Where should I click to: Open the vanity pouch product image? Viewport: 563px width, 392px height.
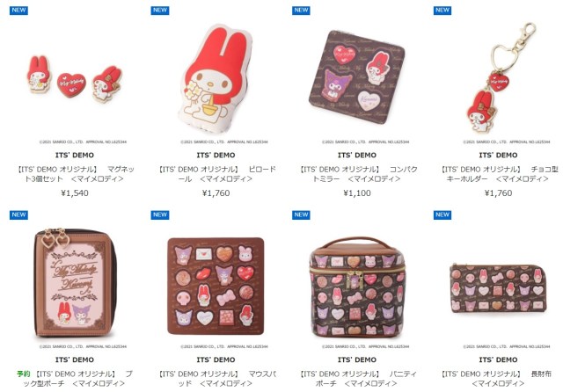pos(357,287)
